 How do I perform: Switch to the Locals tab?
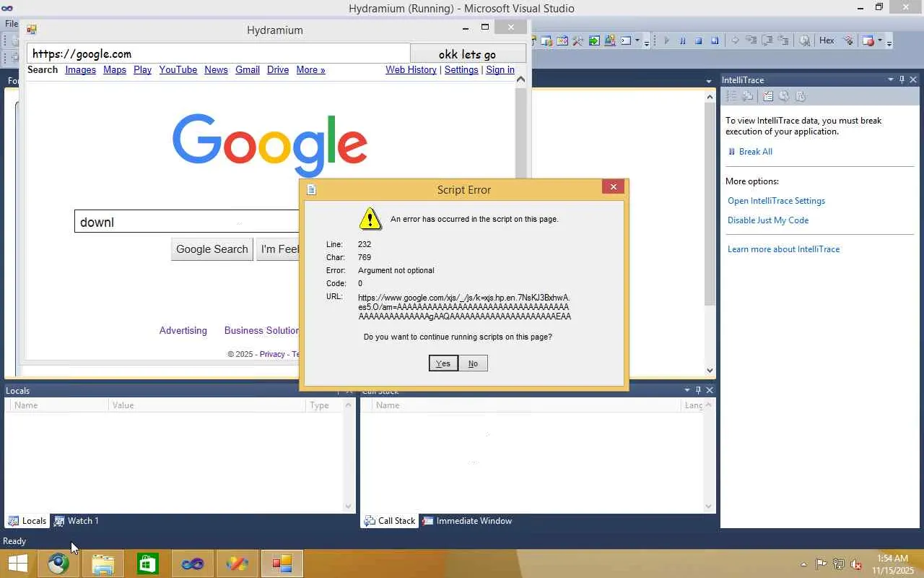click(x=27, y=521)
